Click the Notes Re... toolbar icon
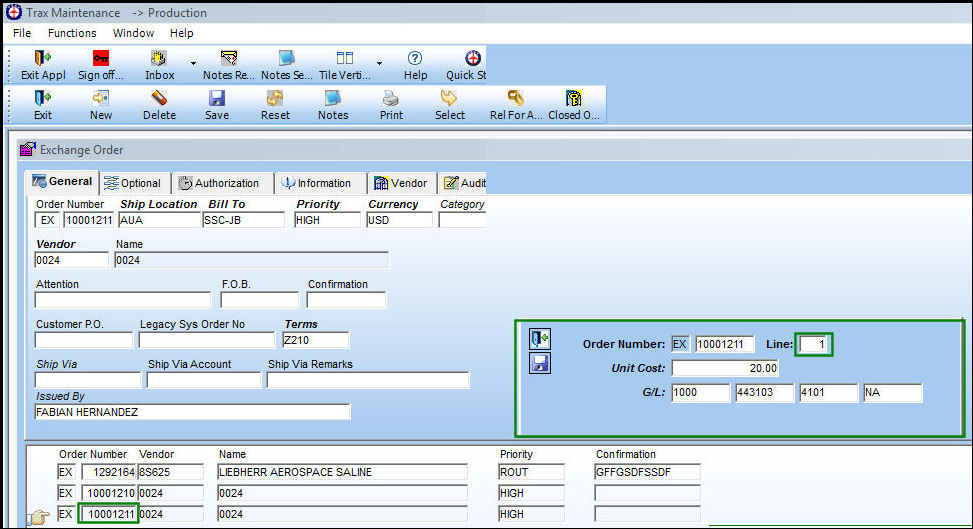Viewport: 973px width, 529px height. (228, 58)
